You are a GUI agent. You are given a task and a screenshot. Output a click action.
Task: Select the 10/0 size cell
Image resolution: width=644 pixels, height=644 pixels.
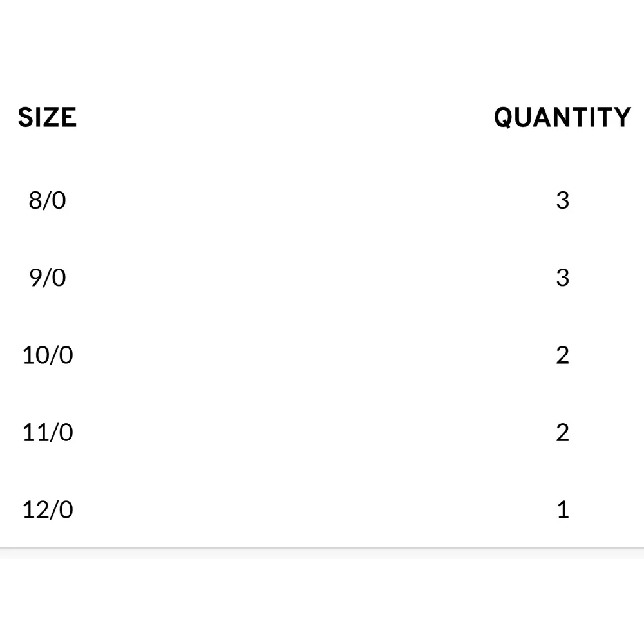pyautogui.click(x=48, y=355)
